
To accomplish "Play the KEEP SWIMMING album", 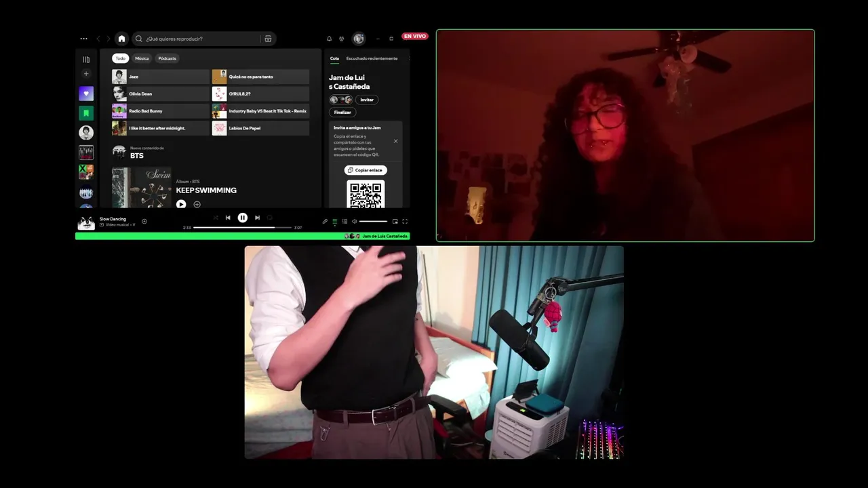I will [x=181, y=204].
